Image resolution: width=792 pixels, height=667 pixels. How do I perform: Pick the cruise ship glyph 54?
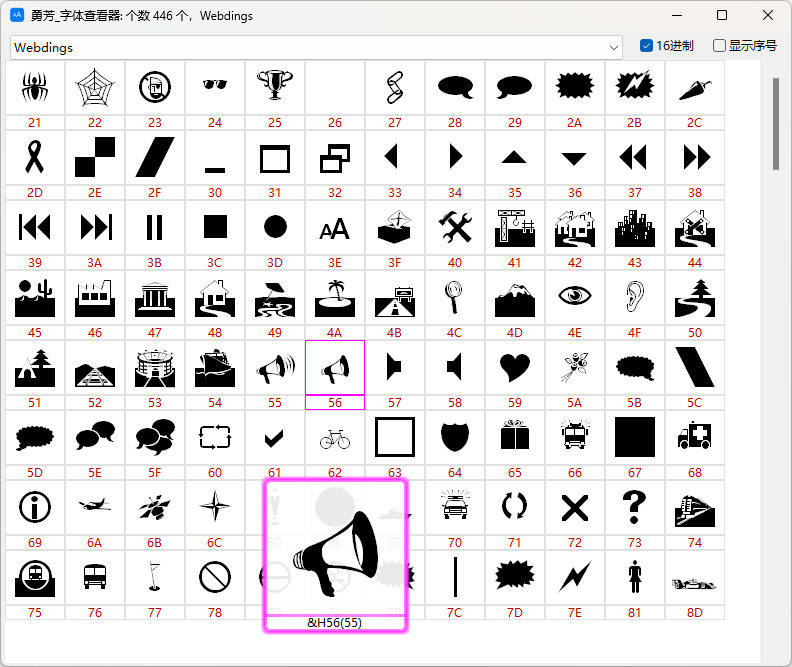pyautogui.click(x=215, y=368)
